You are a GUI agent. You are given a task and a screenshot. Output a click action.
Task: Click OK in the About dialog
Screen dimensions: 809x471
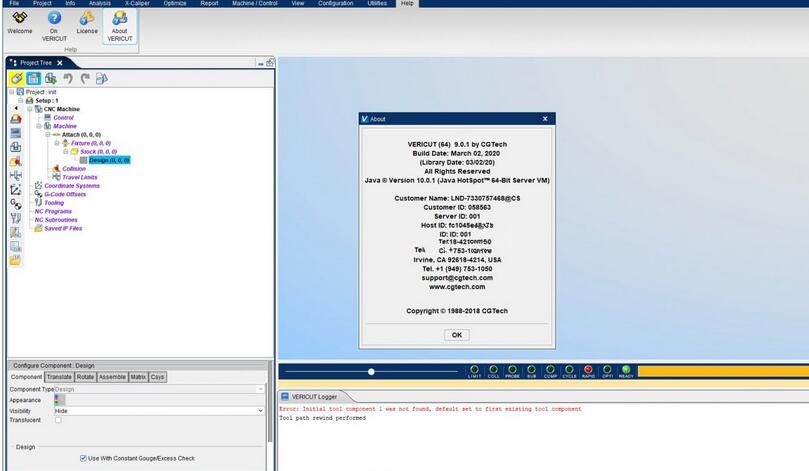click(x=457, y=335)
